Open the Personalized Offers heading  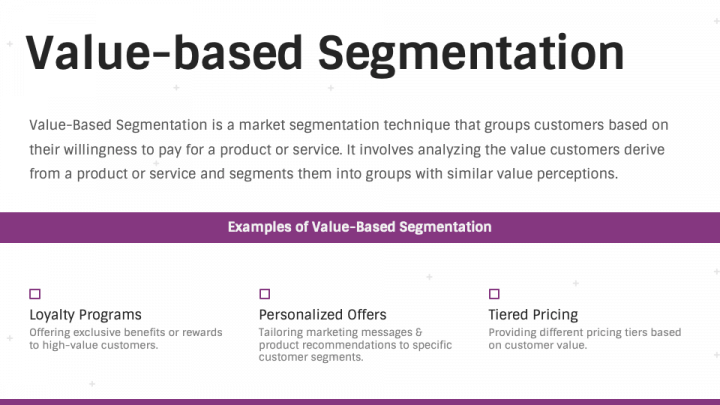click(x=322, y=315)
